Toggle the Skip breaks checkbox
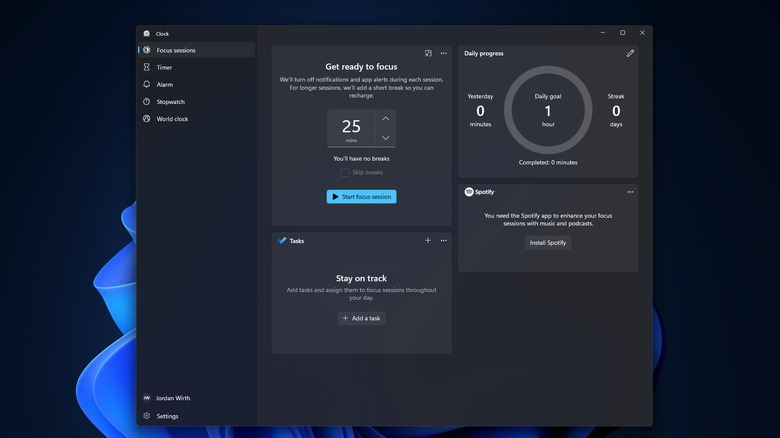The height and width of the screenshot is (438, 780). tap(345, 172)
